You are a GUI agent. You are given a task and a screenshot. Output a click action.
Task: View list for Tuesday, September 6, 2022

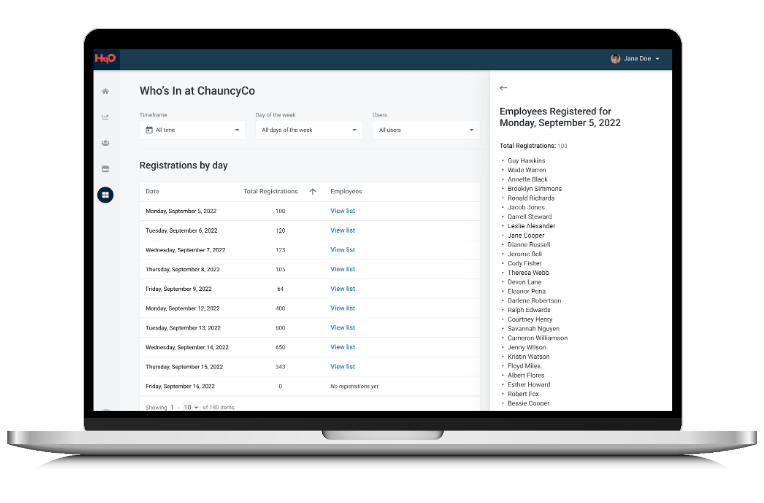(343, 231)
